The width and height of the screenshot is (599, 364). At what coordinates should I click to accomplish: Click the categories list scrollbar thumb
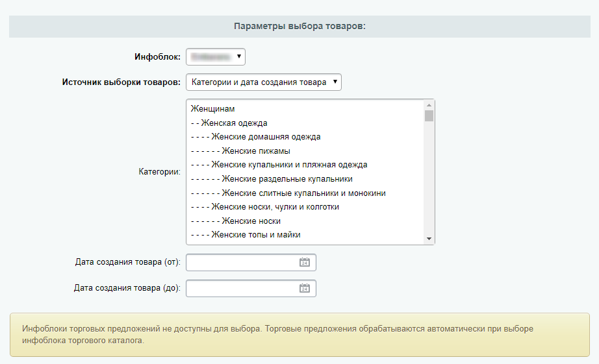click(429, 116)
